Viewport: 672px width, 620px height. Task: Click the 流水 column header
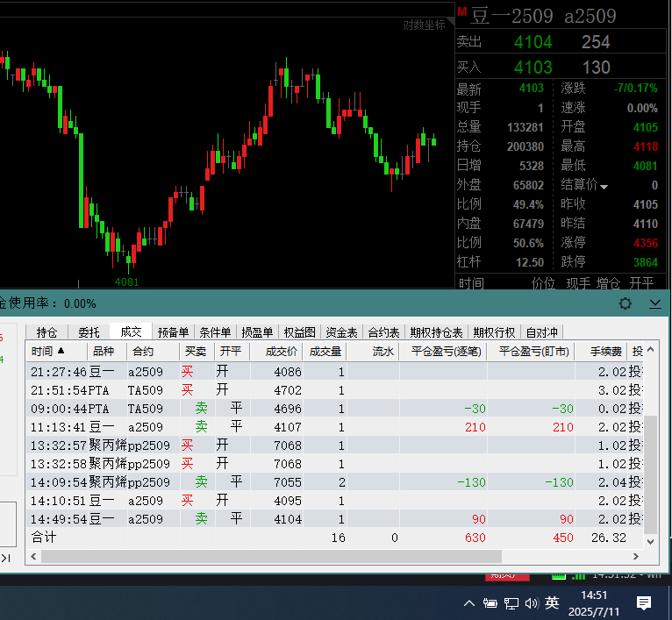(x=373, y=352)
